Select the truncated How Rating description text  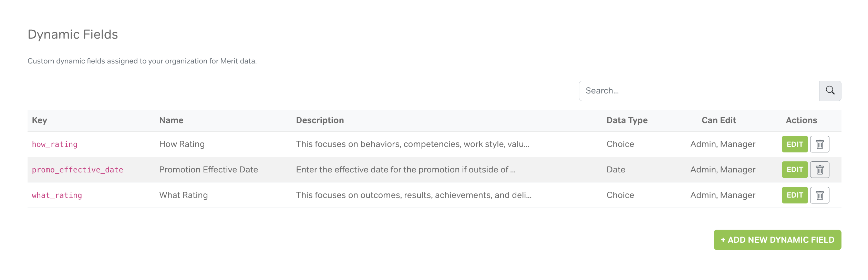pos(413,144)
